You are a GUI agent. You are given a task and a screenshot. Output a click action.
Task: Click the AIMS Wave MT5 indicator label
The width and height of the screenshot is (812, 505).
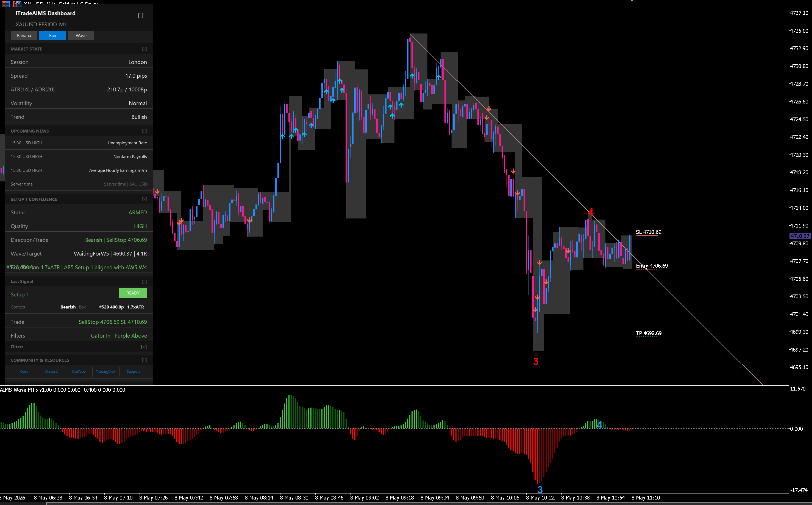63,390
